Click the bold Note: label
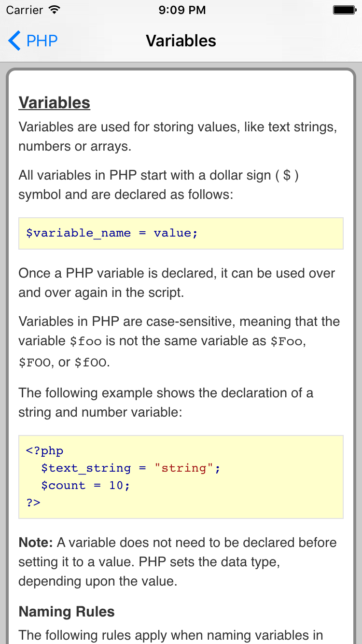 36,543
